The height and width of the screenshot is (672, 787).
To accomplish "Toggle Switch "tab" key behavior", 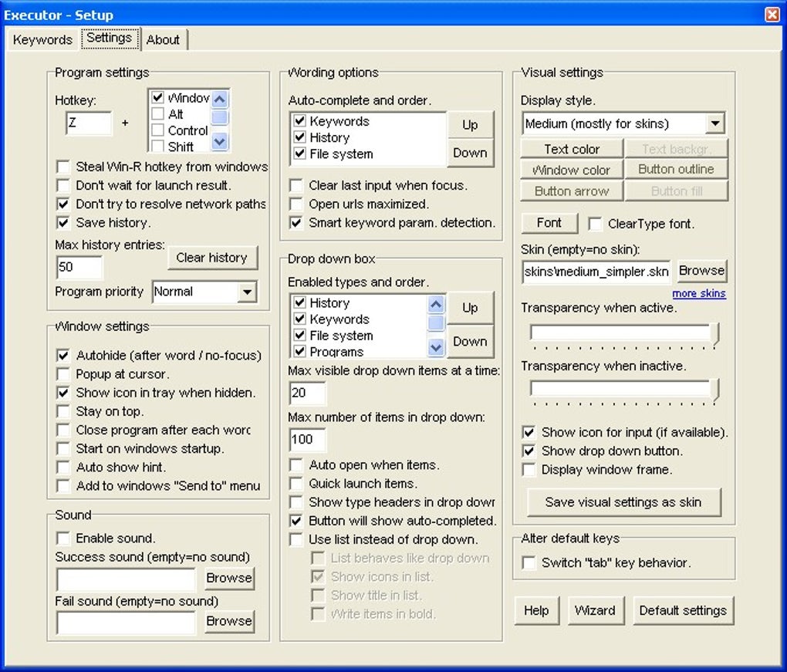I will coord(529,563).
